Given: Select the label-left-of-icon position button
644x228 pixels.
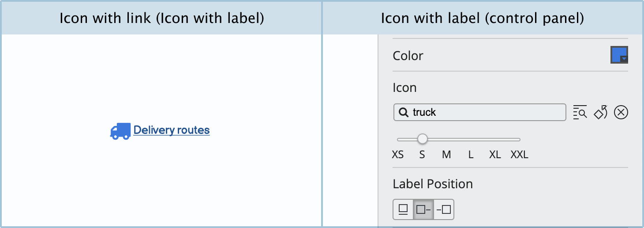Looking at the screenshot, I should 444,209.
